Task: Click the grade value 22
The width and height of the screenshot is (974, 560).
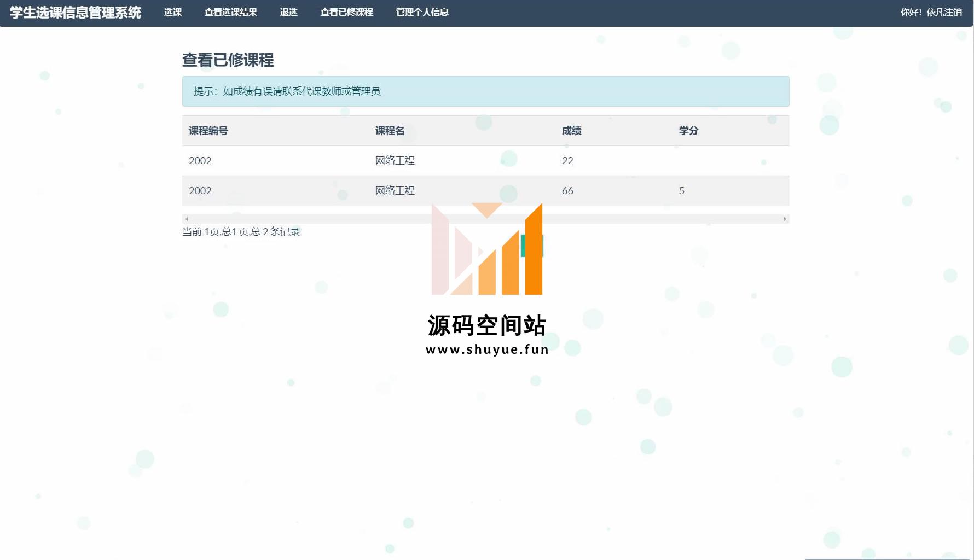Action: [567, 161]
